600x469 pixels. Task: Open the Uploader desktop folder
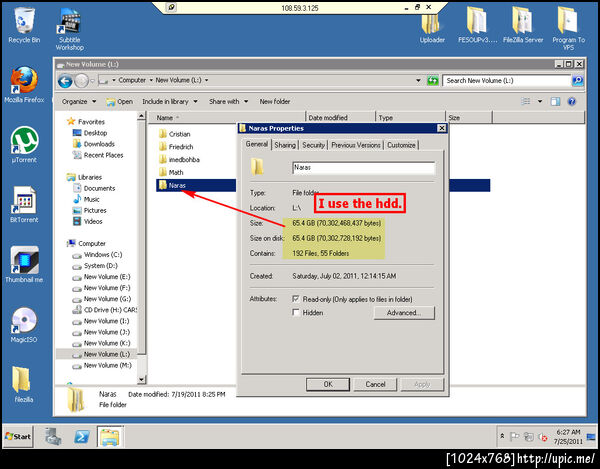point(432,29)
